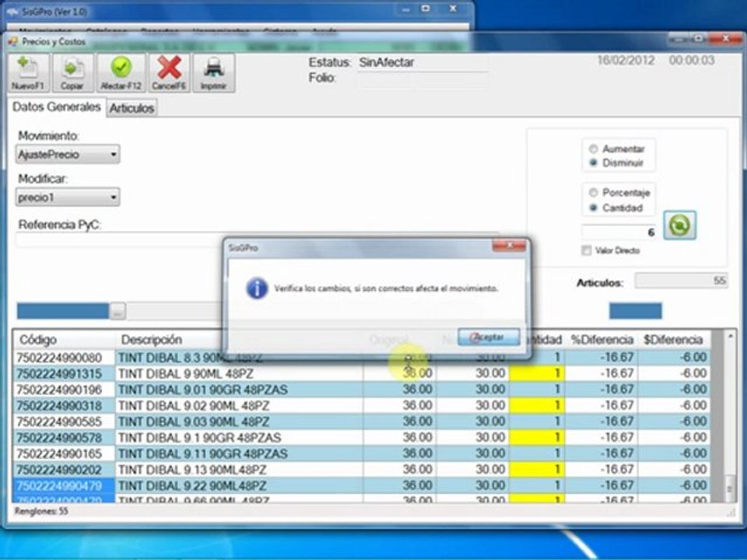The height and width of the screenshot is (560, 747).
Task: Select the Cantidad radio option
Action: pyautogui.click(x=593, y=208)
